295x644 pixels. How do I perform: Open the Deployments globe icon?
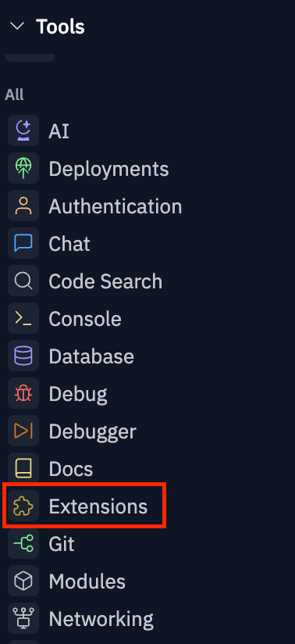pyautogui.click(x=23, y=168)
